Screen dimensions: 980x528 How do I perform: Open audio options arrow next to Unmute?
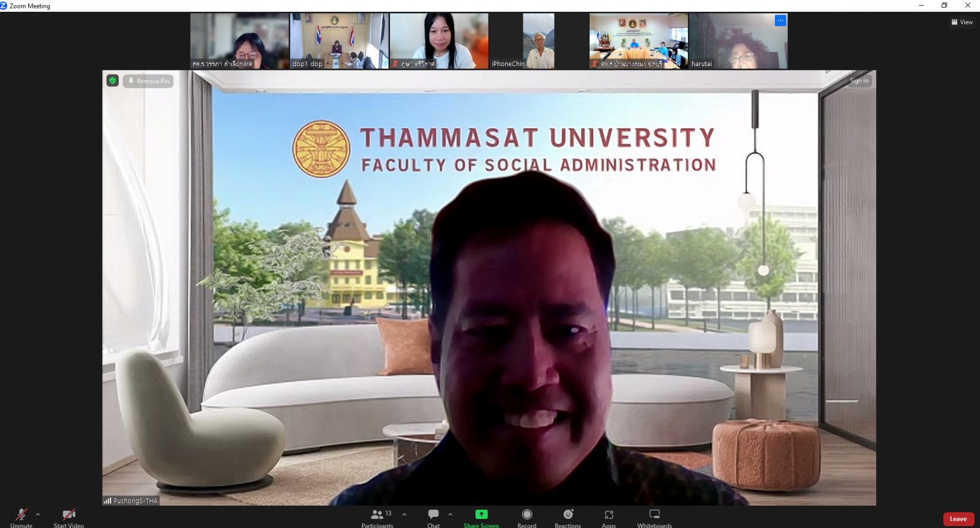pyautogui.click(x=38, y=514)
